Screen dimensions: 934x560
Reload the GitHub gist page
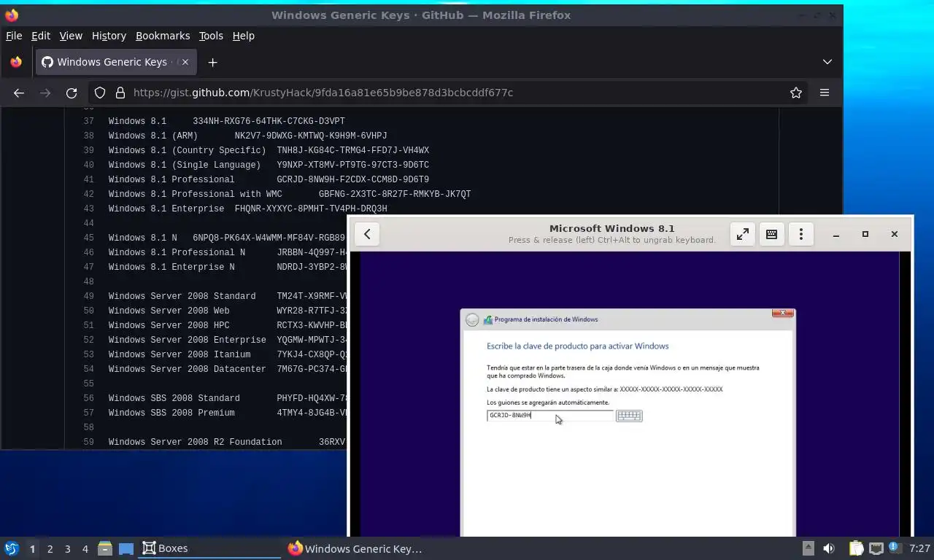pos(72,93)
